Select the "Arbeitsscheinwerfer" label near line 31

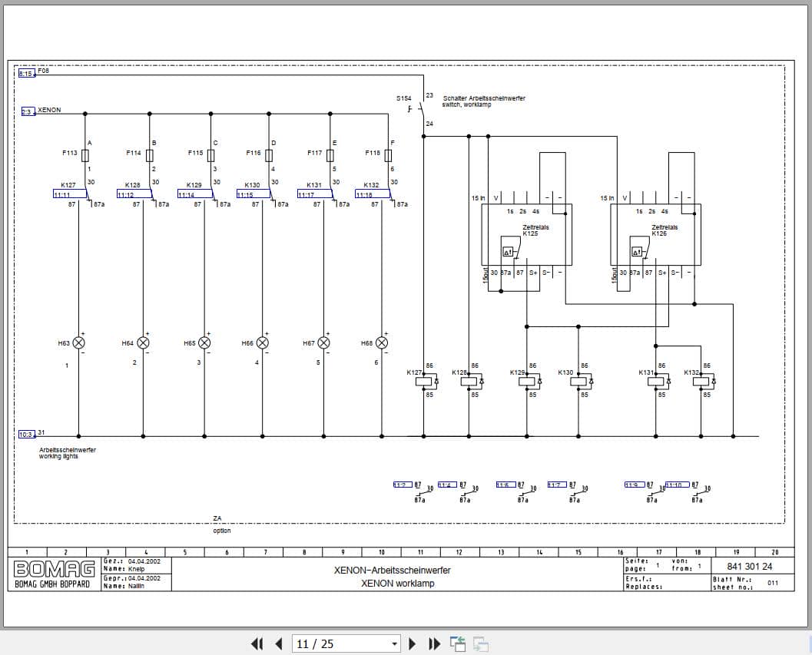point(68,450)
